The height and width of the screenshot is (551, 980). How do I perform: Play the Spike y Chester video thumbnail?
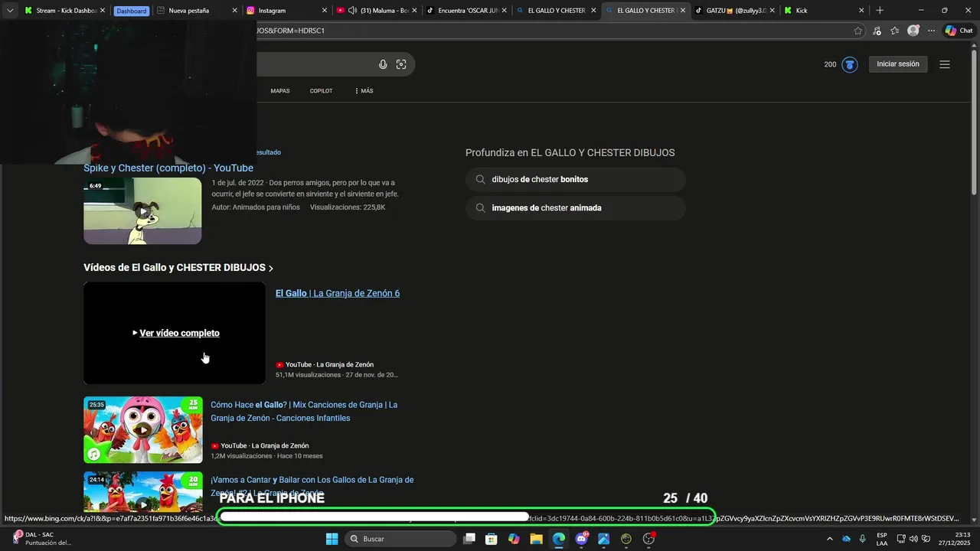(x=142, y=211)
